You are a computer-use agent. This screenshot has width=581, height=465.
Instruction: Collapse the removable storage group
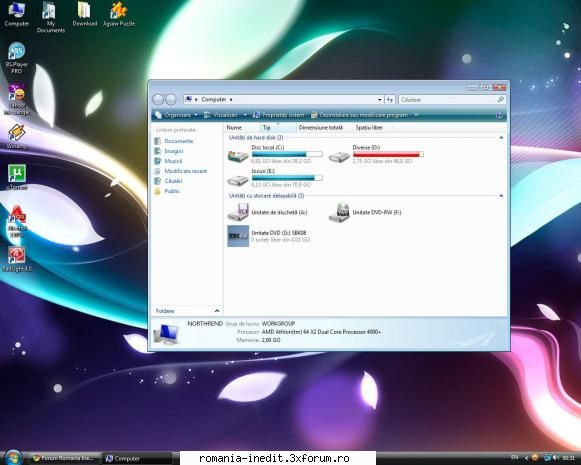[501, 196]
